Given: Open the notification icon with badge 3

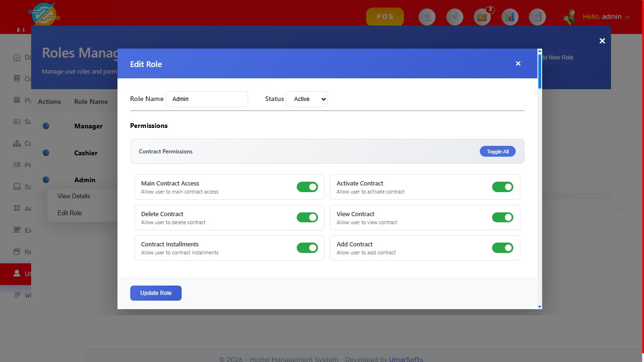Looking at the screenshot, I should point(482,17).
